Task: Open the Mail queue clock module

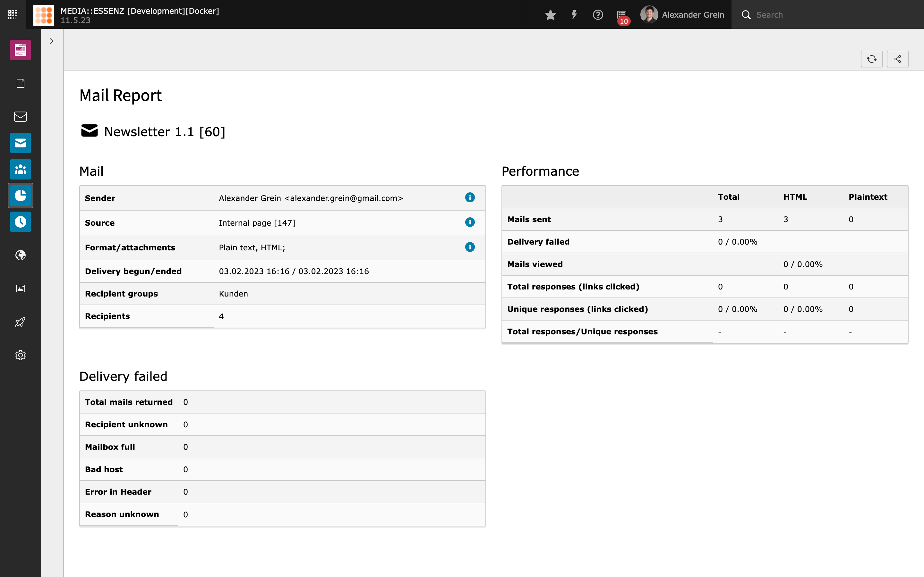Action: [20, 222]
